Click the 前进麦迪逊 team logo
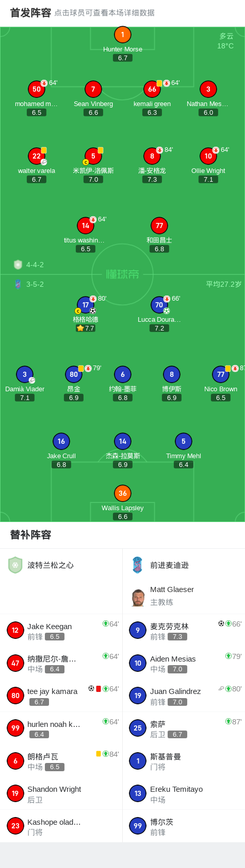 point(137,565)
